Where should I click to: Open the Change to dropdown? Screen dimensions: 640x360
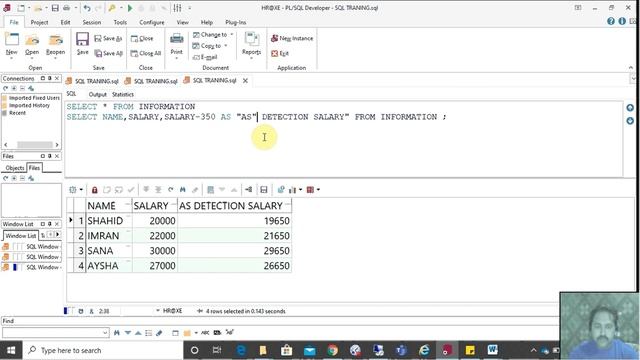(232, 35)
